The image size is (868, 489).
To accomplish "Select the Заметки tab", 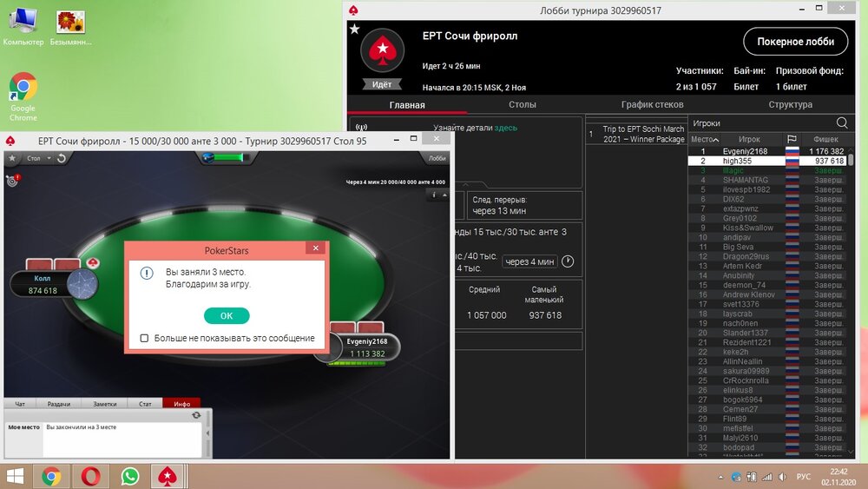I will pyautogui.click(x=105, y=404).
